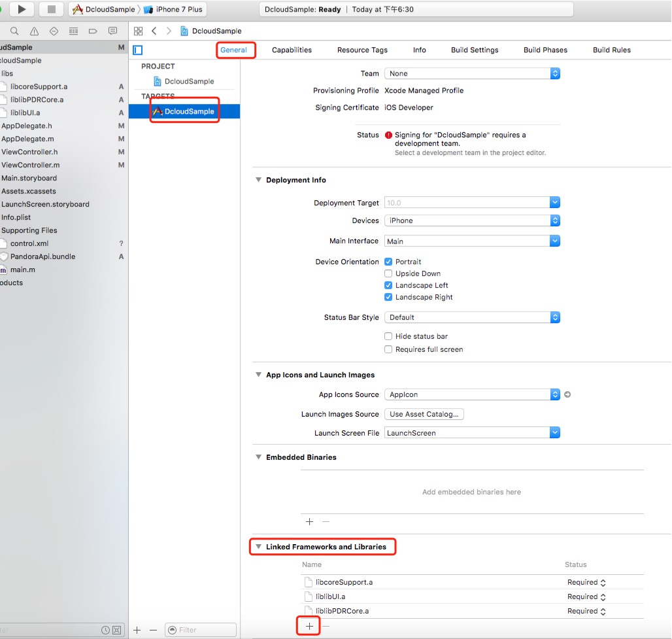The width and height of the screenshot is (672, 639).
Task: Choose iPhone 7 Plus run destination
Action: pyautogui.click(x=173, y=9)
